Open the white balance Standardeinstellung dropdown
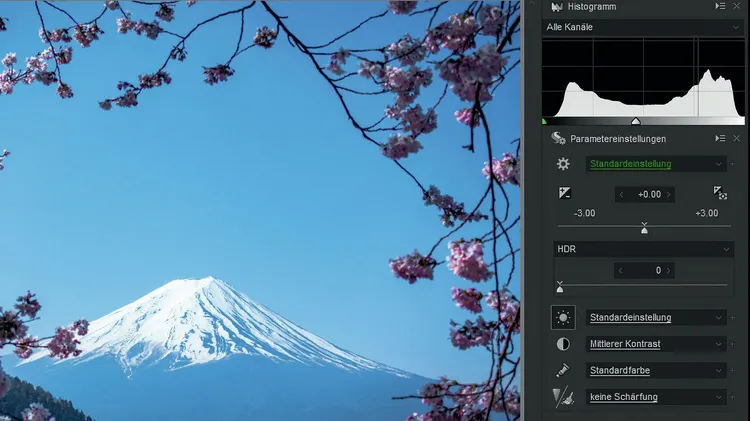 (656, 318)
